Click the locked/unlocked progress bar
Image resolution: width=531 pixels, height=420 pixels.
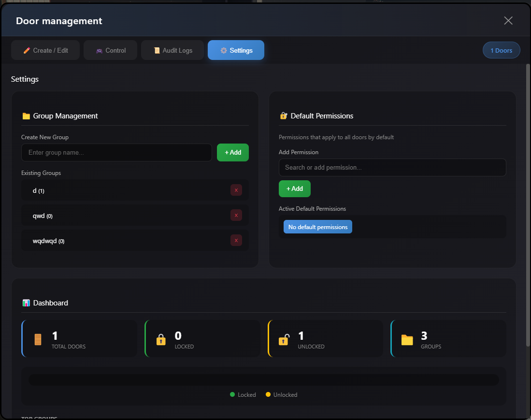263,380
